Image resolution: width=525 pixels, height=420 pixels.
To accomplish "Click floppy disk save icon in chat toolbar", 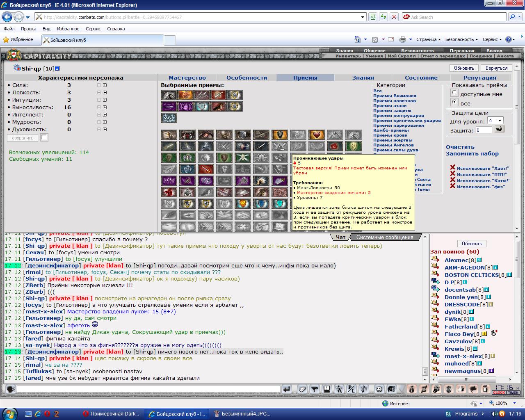I will pyautogui.click(x=326, y=389).
